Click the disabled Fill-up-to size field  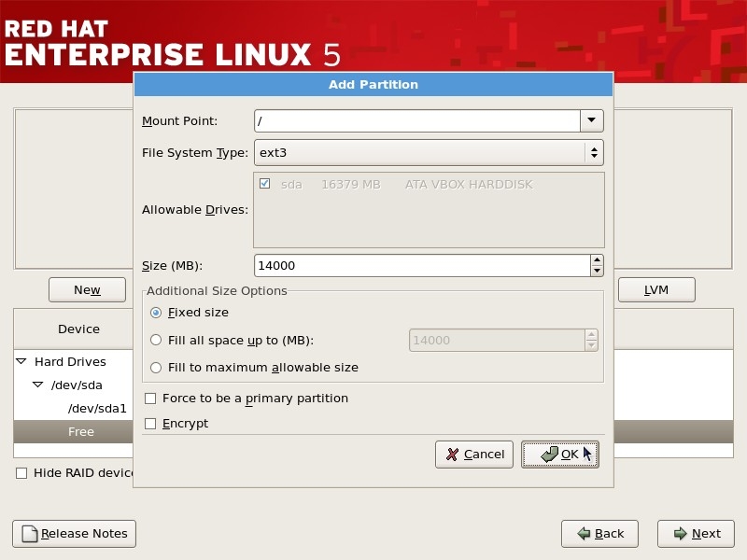coord(497,340)
